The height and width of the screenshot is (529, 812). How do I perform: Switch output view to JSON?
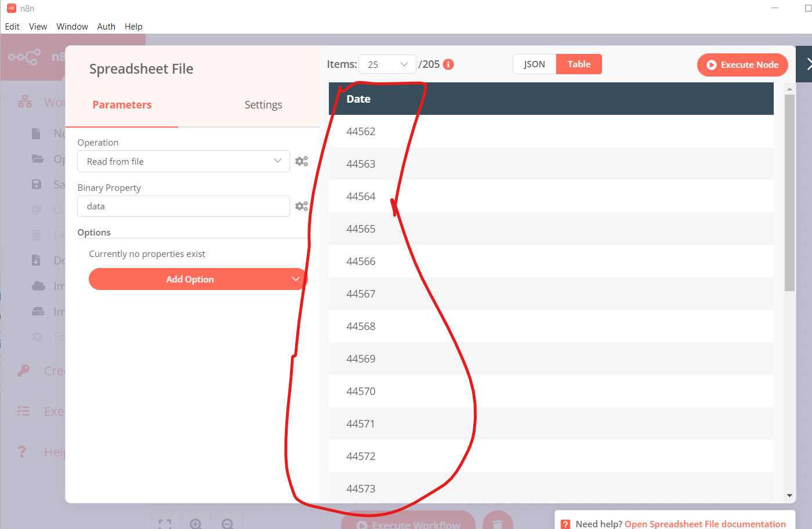tap(534, 64)
